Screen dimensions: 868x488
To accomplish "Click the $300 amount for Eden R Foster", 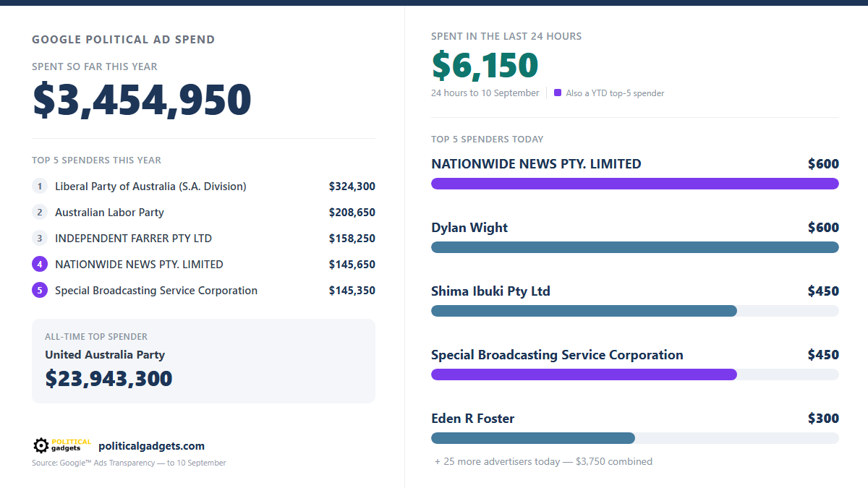I will click(x=823, y=419).
